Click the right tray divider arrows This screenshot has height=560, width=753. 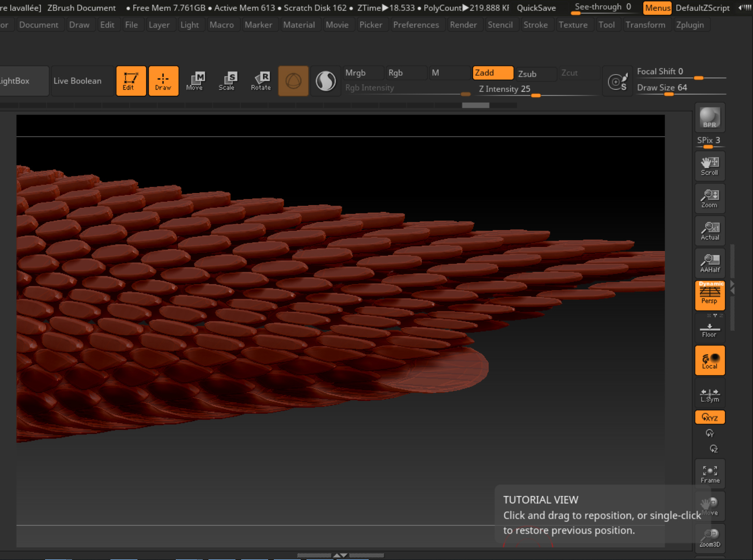point(732,288)
